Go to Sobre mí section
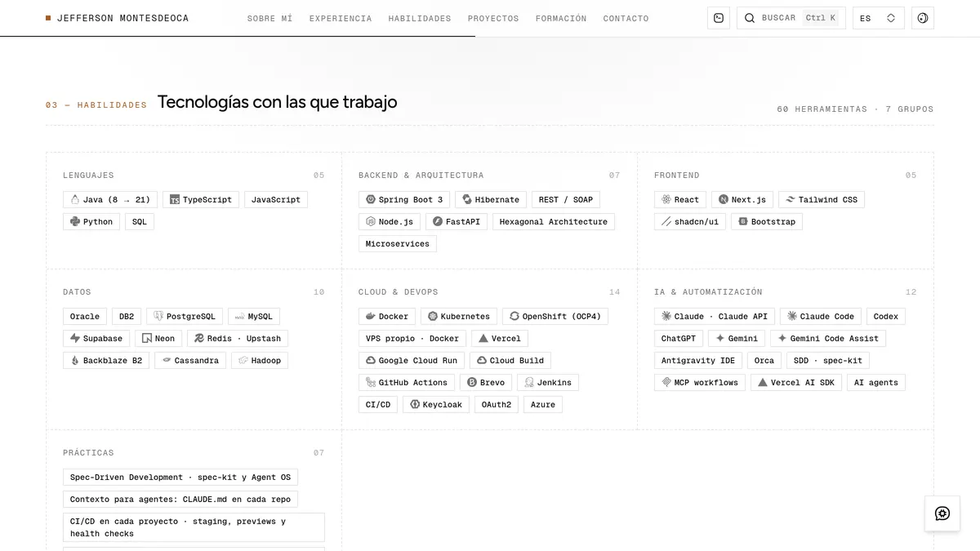 click(x=269, y=18)
